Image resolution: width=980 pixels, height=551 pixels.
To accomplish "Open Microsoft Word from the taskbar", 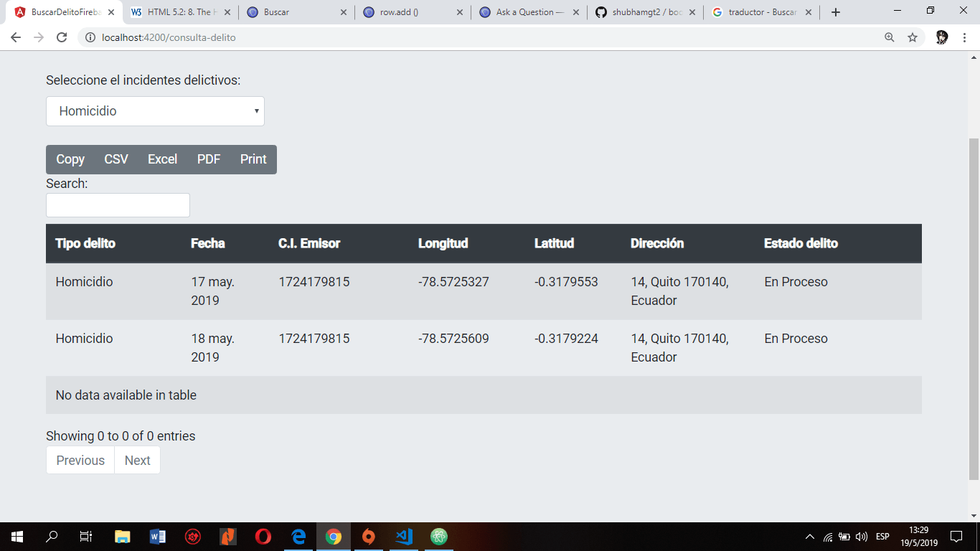I will tap(158, 536).
